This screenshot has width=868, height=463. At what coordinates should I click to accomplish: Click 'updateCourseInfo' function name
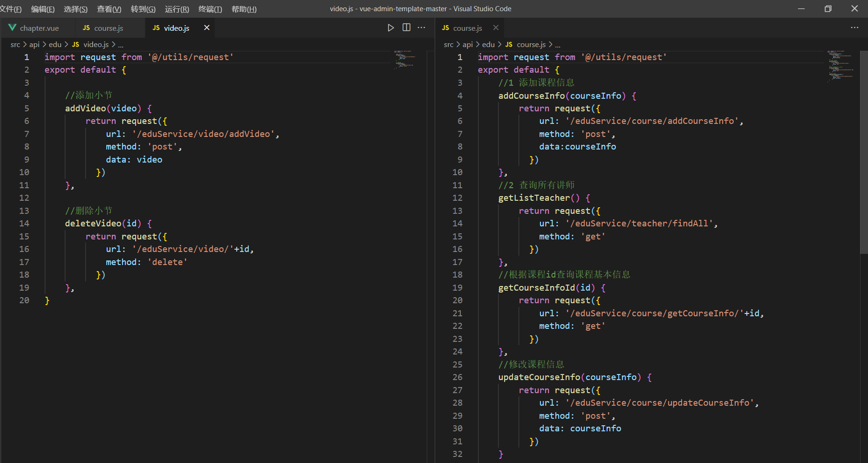point(539,377)
